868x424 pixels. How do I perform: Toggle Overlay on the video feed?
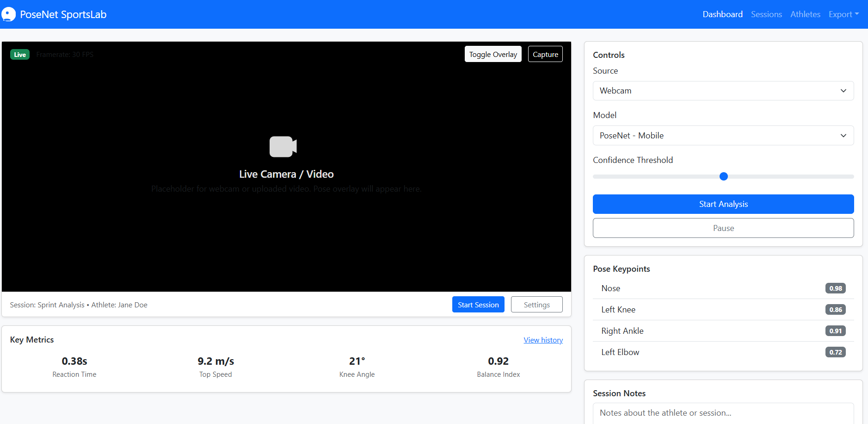[493, 54]
